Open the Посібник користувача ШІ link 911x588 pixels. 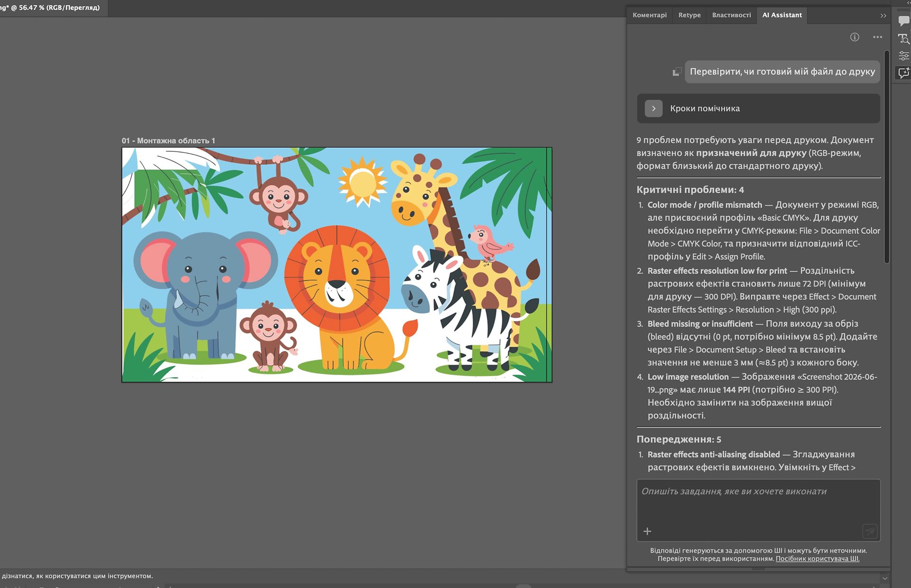818,559
